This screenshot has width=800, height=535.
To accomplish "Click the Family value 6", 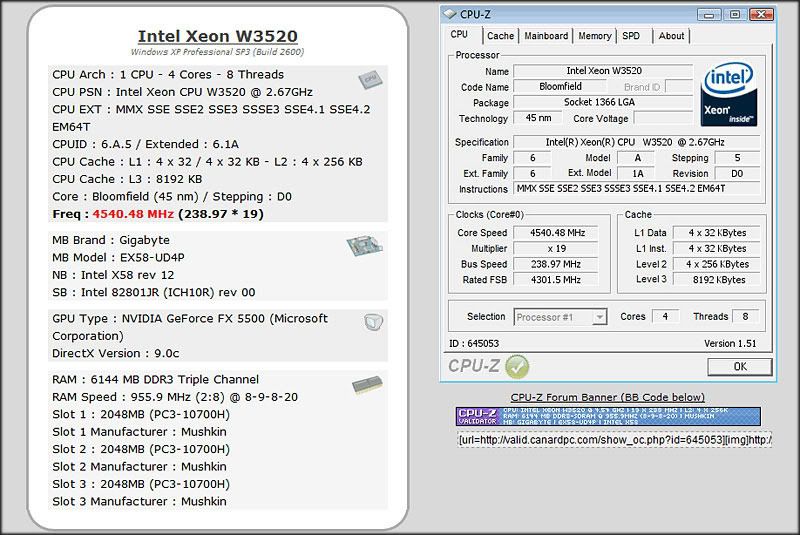I will 532,158.
